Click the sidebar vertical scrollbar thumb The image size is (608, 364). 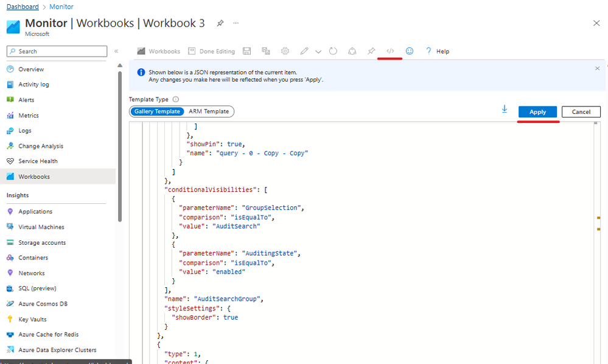[x=120, y=147]
